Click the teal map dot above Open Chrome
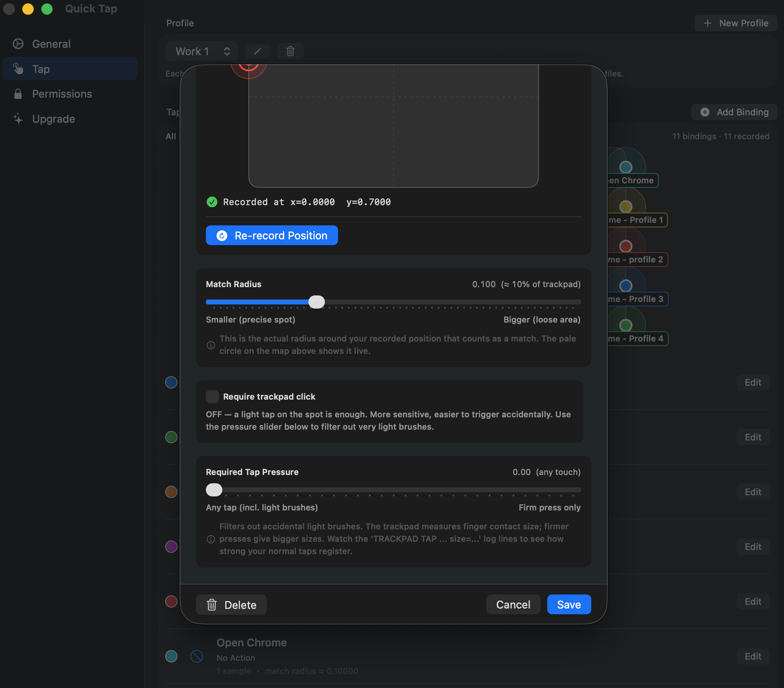Image resolution: width=784 pixels, height=688 pixels. 626,167
